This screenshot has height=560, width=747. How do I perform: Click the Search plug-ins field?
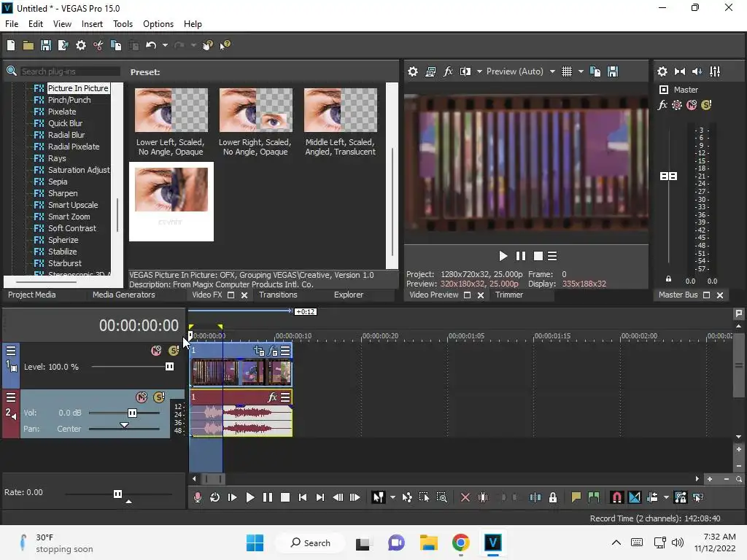pos(70,71)
